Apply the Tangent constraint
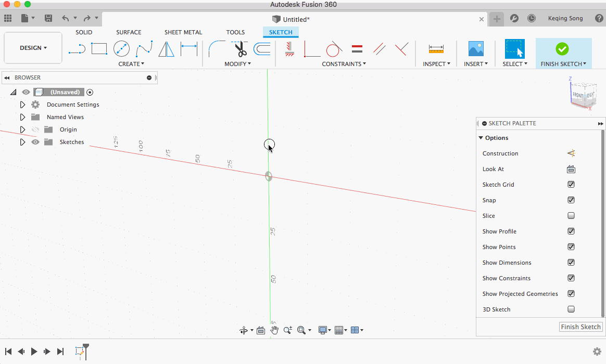This screenshot has width=606, height=364. (x=333, y=48)
